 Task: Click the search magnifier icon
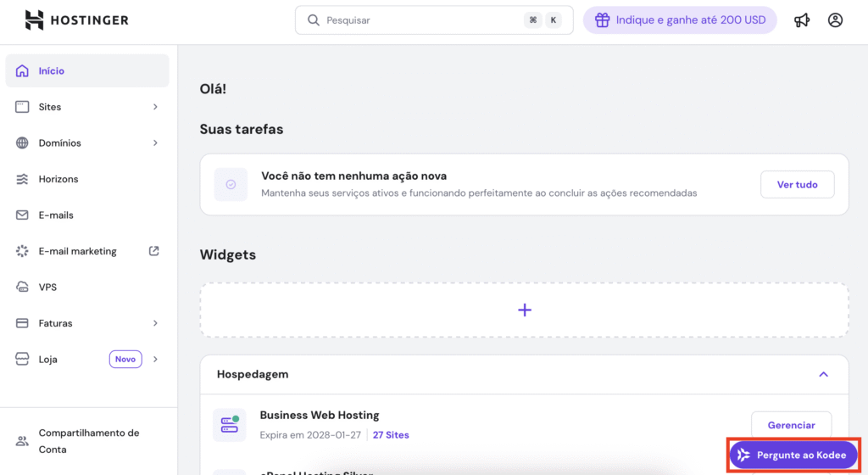point(314,20)
